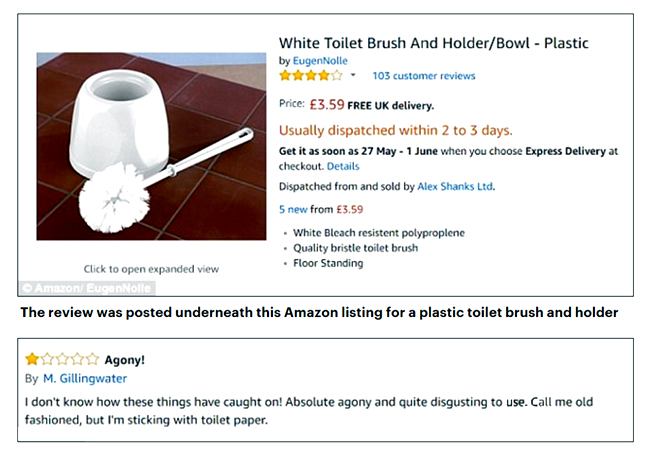This screenshot has height=464, width=648.
Task: Click the 'Usually dispatched within 2 to 3 days' notice
Action: [x=395, y=130]
